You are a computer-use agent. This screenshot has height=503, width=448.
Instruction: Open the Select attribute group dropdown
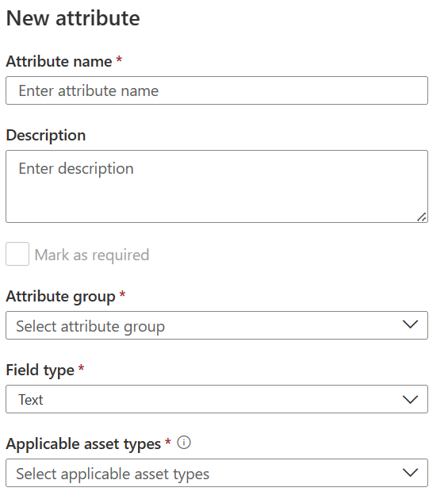coord(216,325)
